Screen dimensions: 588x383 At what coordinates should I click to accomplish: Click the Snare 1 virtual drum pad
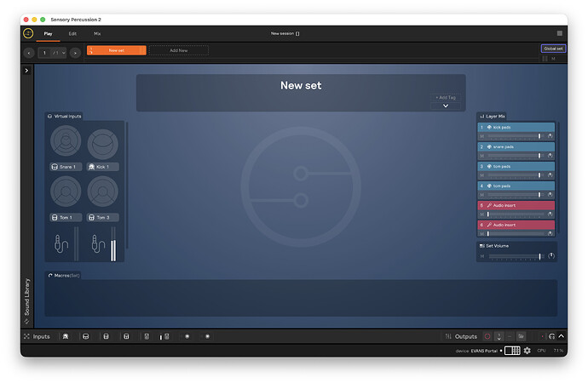(x=66, y=143)
